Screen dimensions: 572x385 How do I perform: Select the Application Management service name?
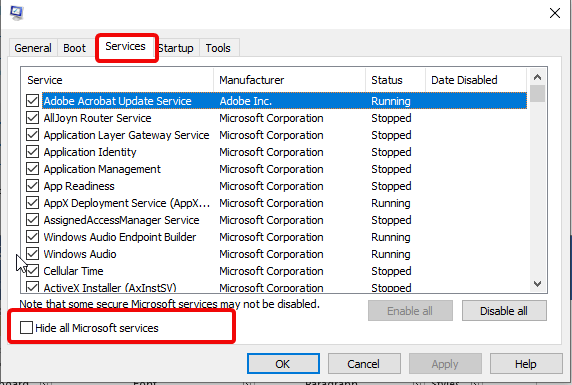[x=102, y=169]
